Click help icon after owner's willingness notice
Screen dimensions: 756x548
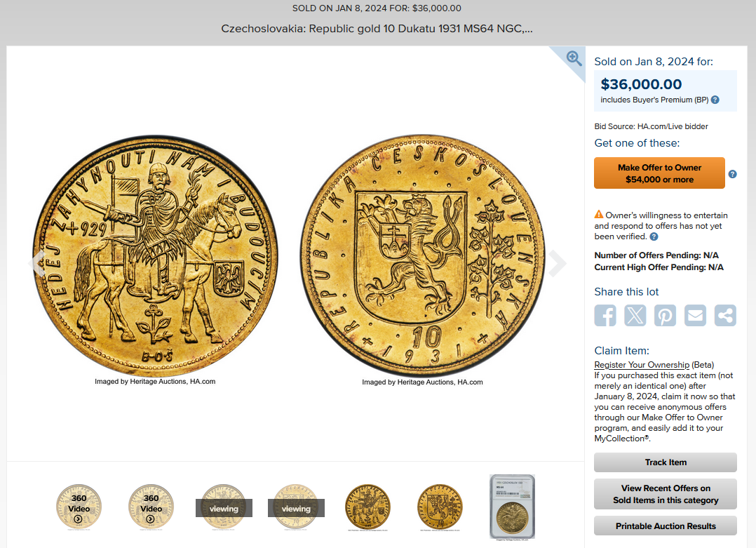coord(654,236)
